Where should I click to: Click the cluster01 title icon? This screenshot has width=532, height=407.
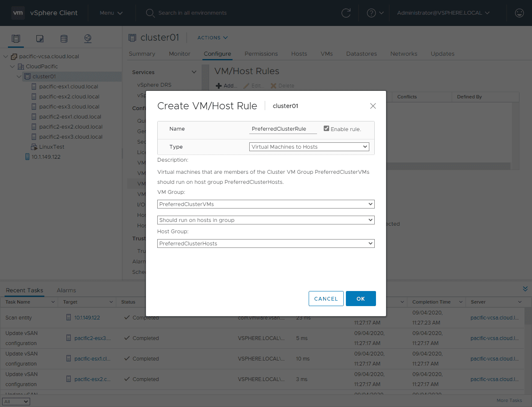coord(132,38)
